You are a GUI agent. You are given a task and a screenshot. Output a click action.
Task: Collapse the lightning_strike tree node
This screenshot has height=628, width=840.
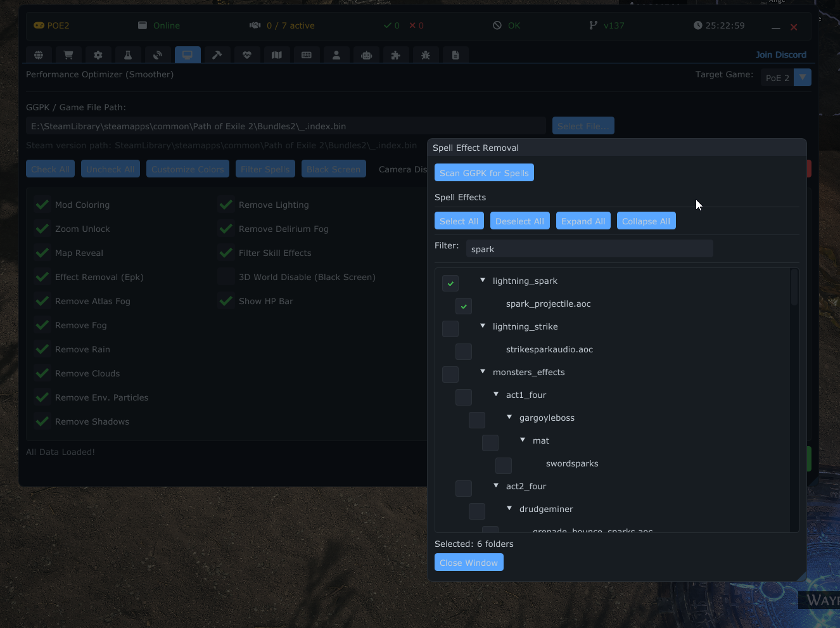pos(483,326)
